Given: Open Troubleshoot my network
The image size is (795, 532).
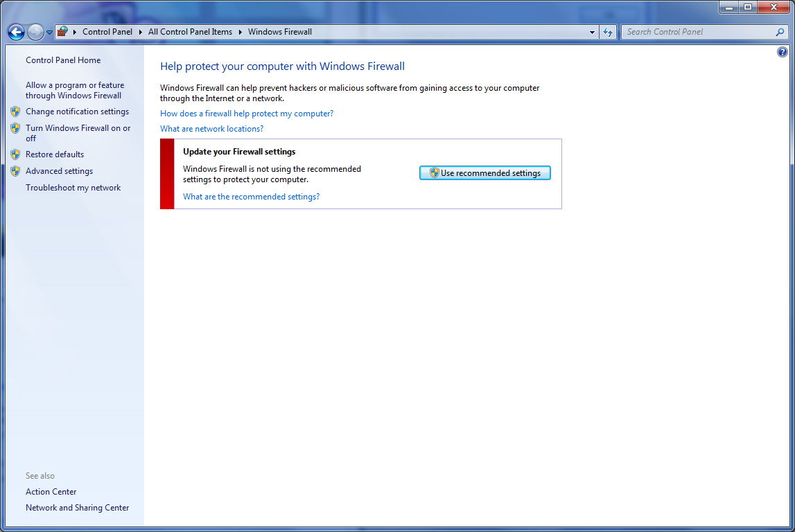Looking at the screenshot, I should coord(73,188).
